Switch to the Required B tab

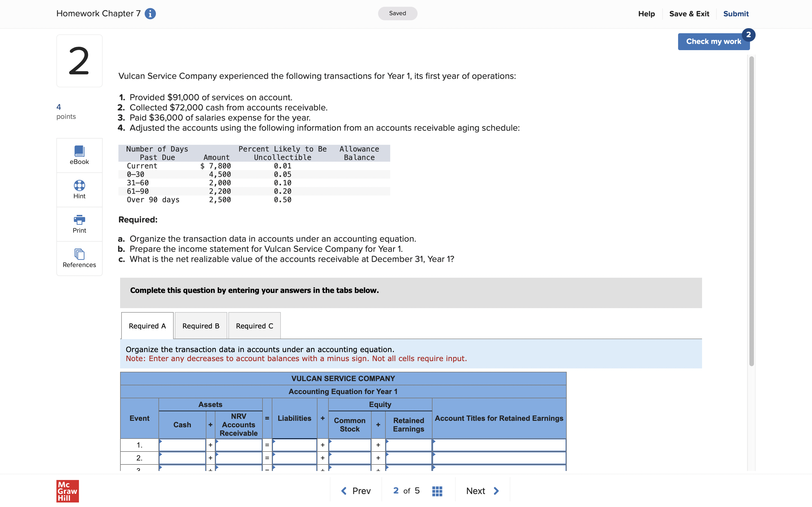[x=200, y=325]
